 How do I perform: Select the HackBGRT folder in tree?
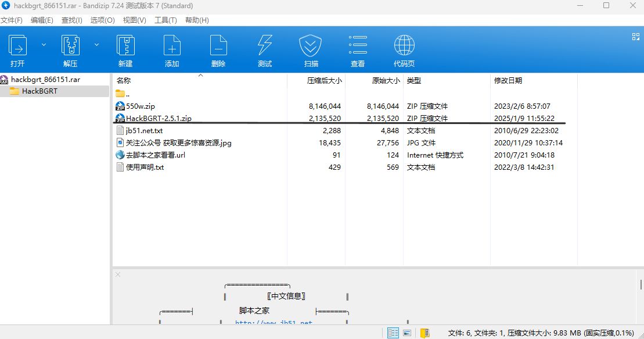(x=39, y=91)
